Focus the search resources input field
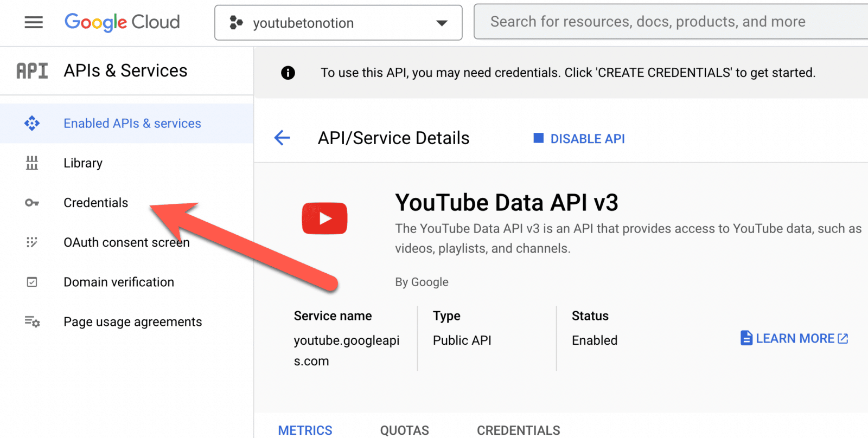This screenshot has width=868, height=438. coord(667,22)
